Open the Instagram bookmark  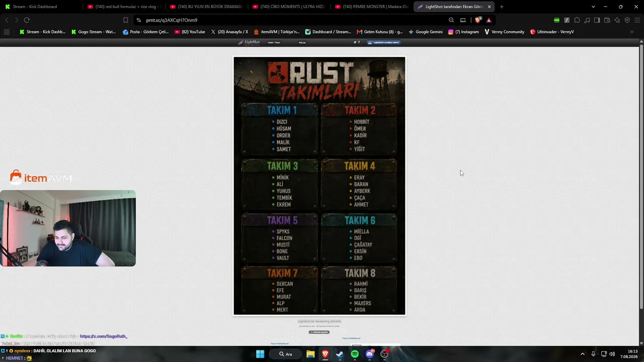[x=463, y=32]
